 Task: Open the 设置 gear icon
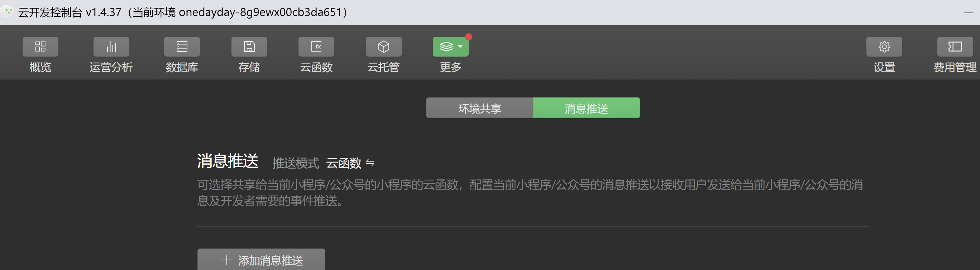point(884,47)
